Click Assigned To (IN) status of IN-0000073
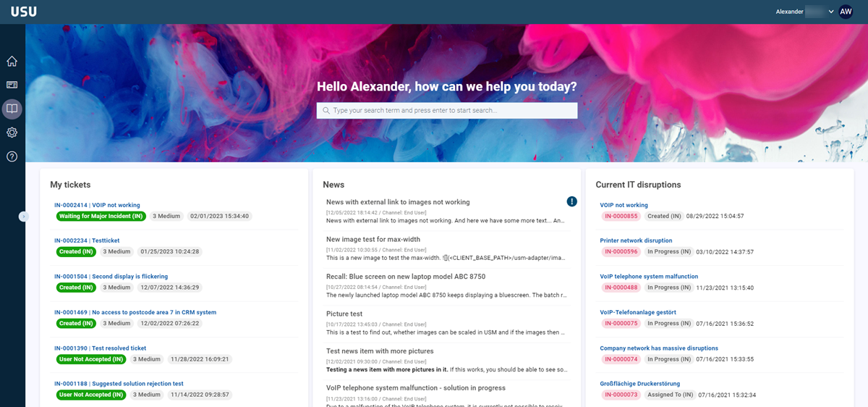Viewport: 868px width, 407px height. [x=671, y=395]
